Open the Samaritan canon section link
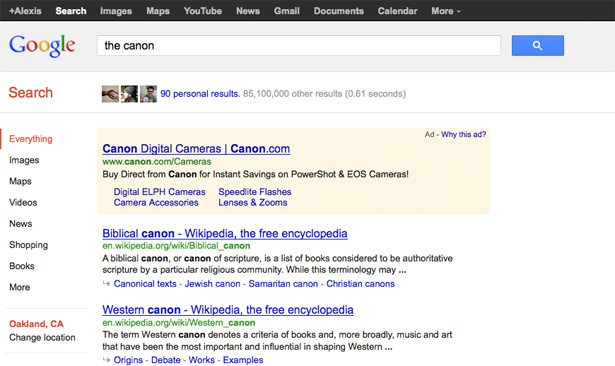Screen dimensions: 615x366 pos(283,284)
